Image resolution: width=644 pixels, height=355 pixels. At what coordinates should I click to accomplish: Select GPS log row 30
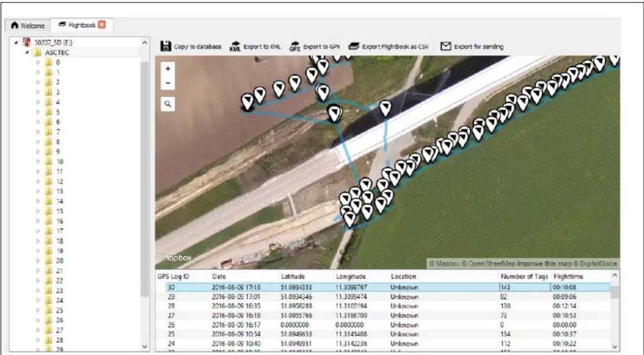tap(388, 287)
